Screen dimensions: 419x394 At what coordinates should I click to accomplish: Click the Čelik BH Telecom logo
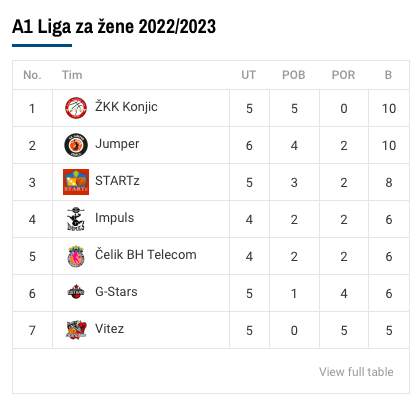[76, 256]
